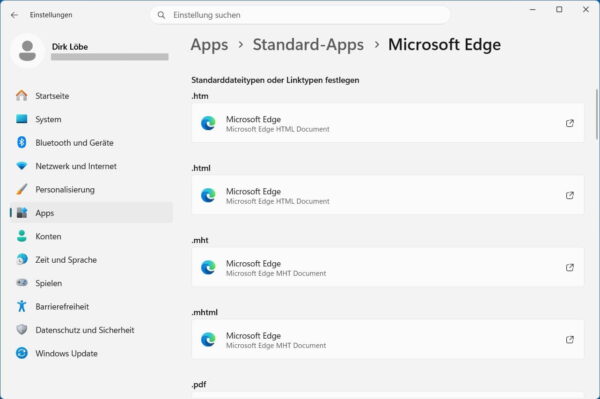Maximize the Einstellungen window
Viewport: 600px width, 399px height.
pos(559,9)
